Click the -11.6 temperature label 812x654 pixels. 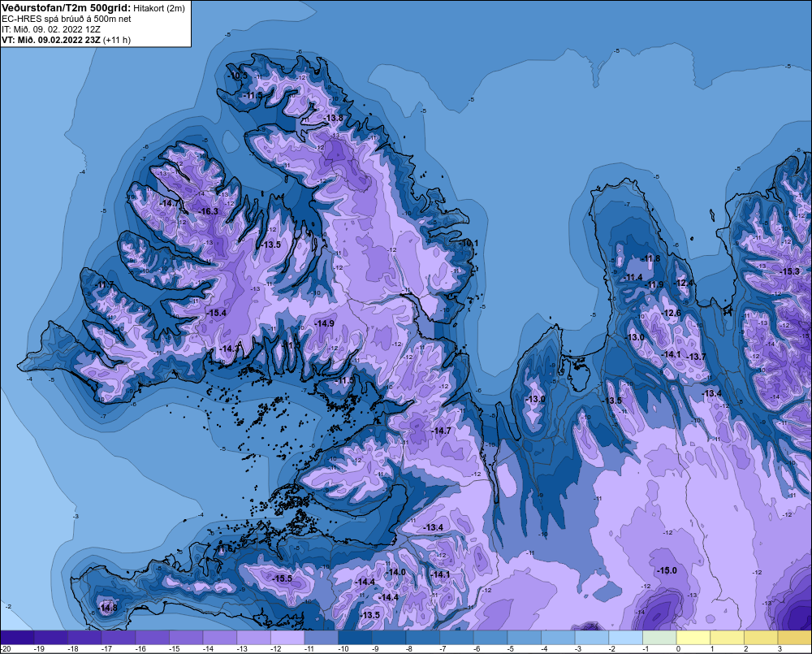pyautogui.click(x=224, y=549)
